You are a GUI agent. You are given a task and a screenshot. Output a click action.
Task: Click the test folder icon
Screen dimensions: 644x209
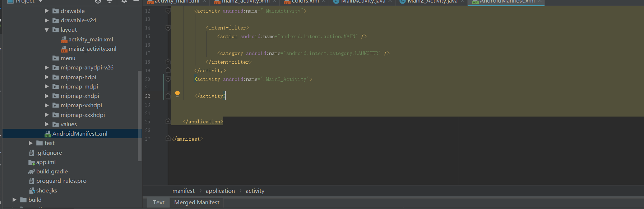(x=40, y=143)
